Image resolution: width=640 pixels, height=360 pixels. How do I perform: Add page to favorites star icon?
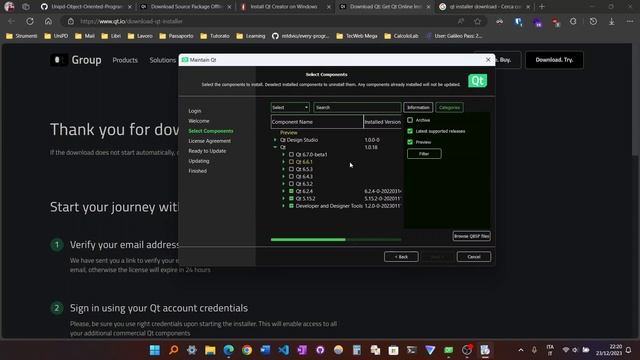478,21
